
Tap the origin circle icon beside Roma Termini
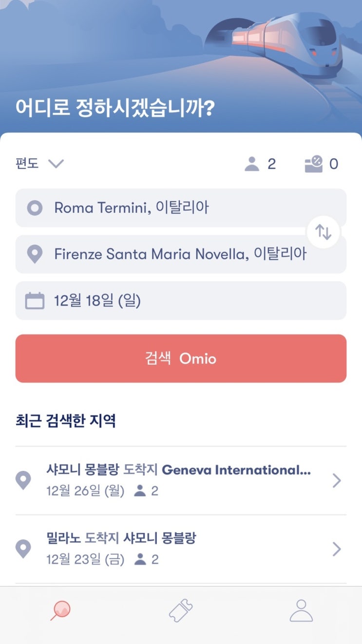35,208
